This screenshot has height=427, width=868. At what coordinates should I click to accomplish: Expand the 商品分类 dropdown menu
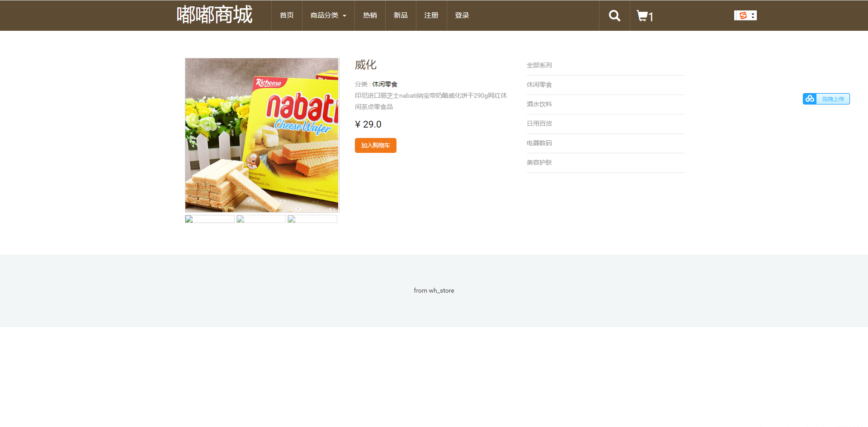(x=328, y=15)
